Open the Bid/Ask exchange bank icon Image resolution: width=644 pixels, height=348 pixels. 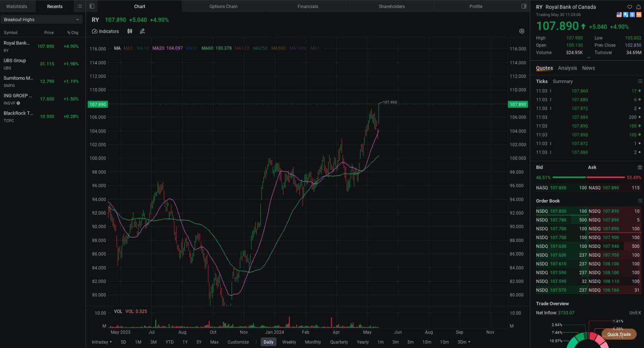pyautogui.click(x=640, y=167)
